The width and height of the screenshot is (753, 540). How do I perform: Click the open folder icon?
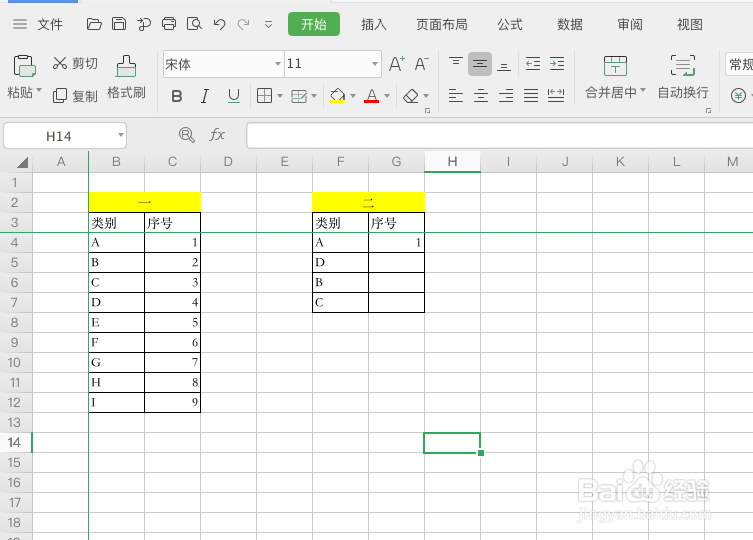coord(94,24)
